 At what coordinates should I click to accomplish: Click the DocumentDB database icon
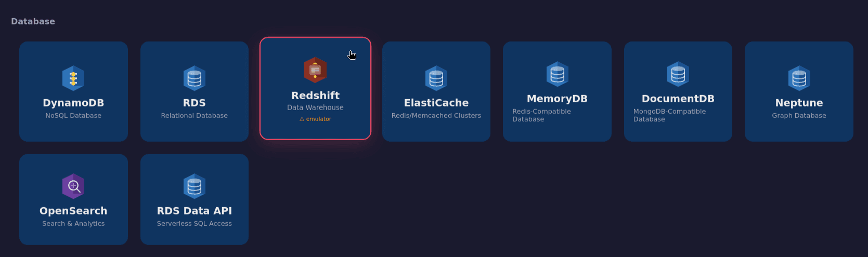click(x=678, y=74)
